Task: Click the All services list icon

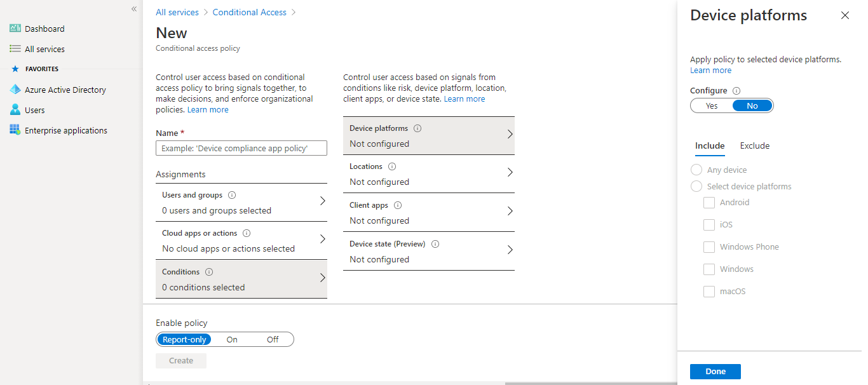Action: [15, 49]
